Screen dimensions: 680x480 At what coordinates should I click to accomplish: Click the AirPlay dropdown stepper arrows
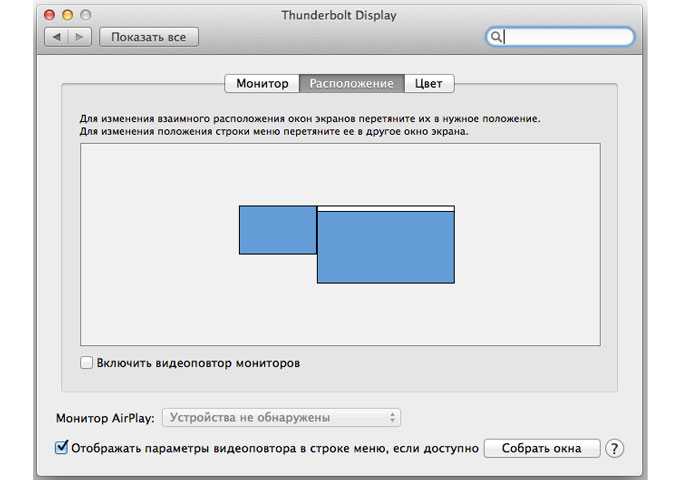coord(392,418)
